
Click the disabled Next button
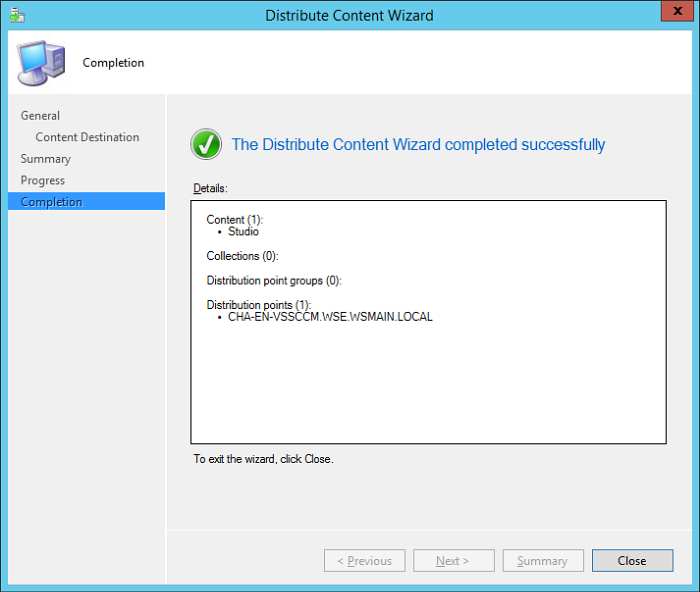454,561
